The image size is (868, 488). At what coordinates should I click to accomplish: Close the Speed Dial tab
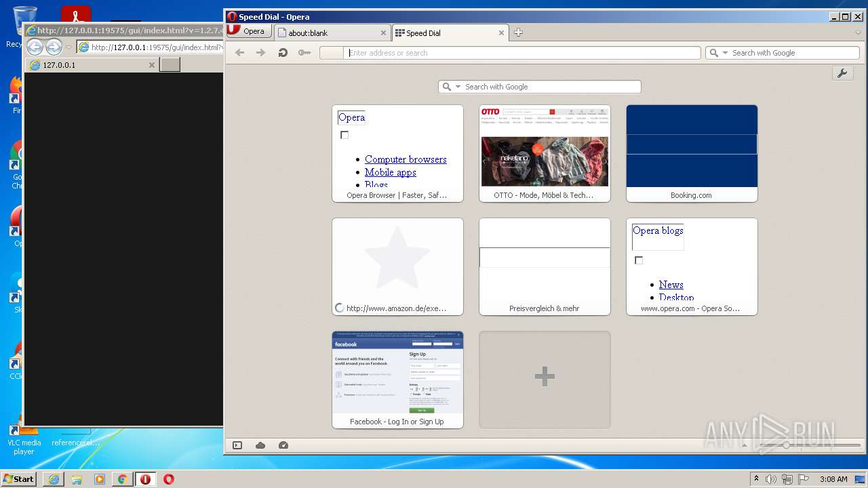coord(502,33)
